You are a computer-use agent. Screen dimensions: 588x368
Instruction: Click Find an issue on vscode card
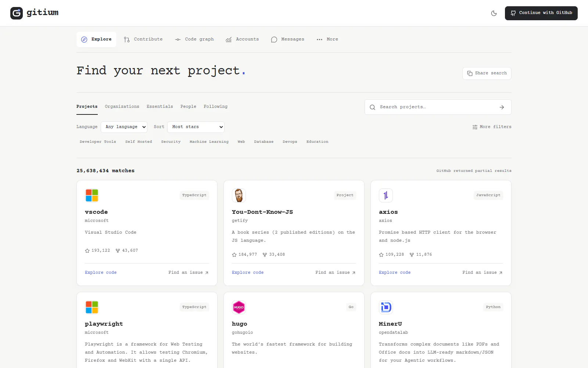point(189,273)
